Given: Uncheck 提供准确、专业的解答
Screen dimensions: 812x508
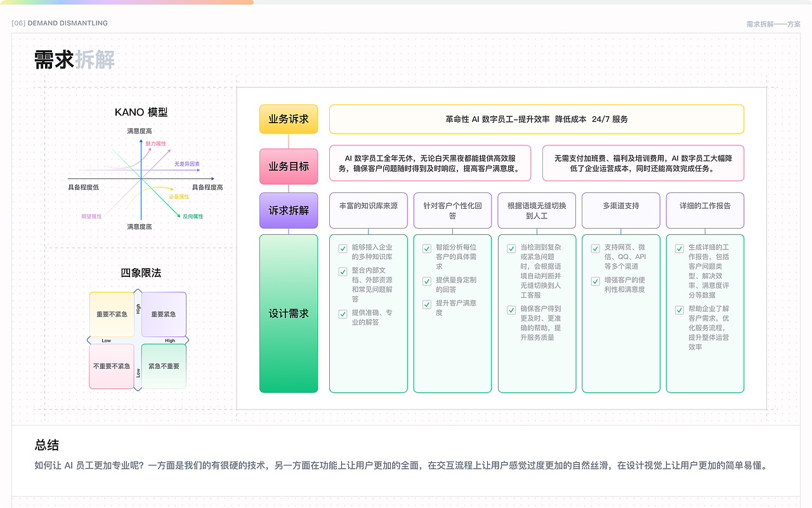Looking at the screenshot, I should 343,314.
